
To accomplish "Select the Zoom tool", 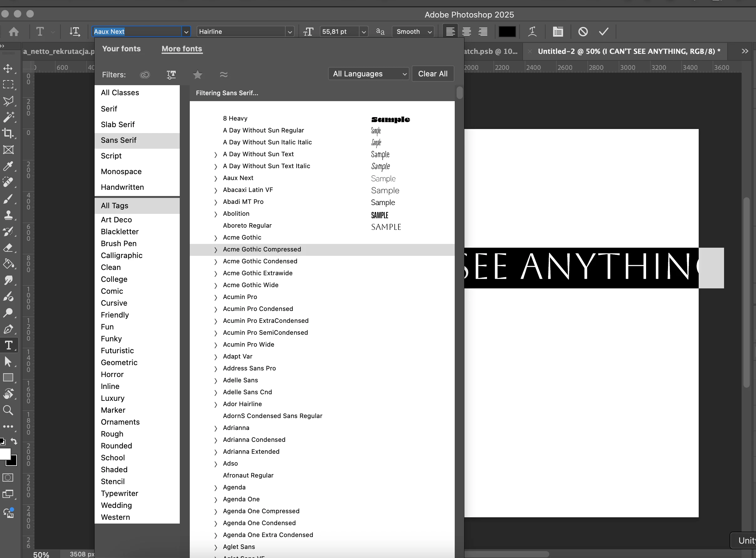I will pyautogui.click(x=8, y=410).
